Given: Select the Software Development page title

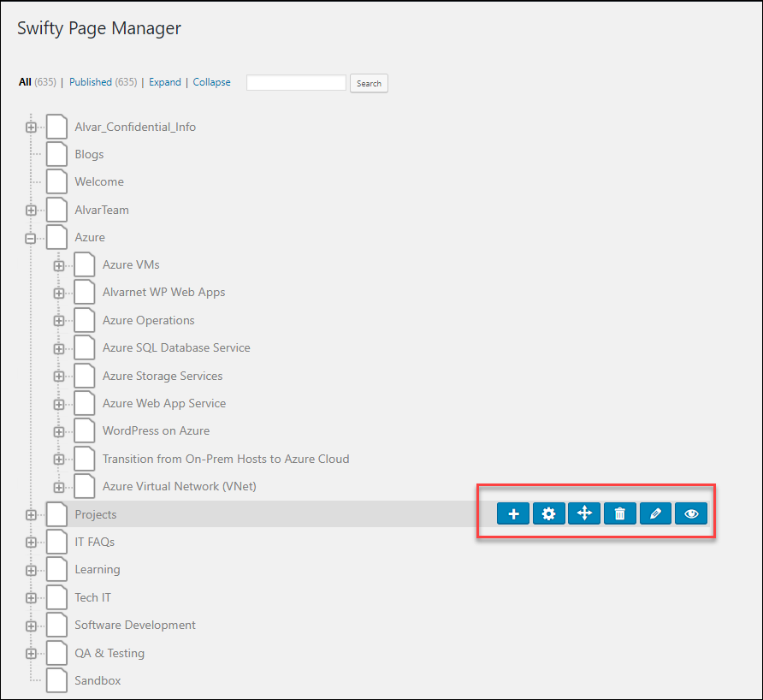Looking at the screenshot, I should pos(135,625).
